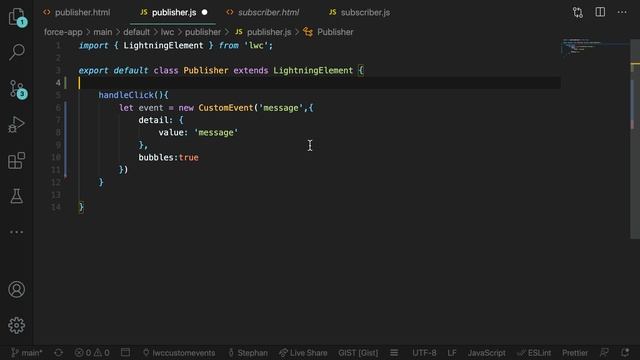Click line number 1 in gutter
640x360 pixels.
coord(58,46)
